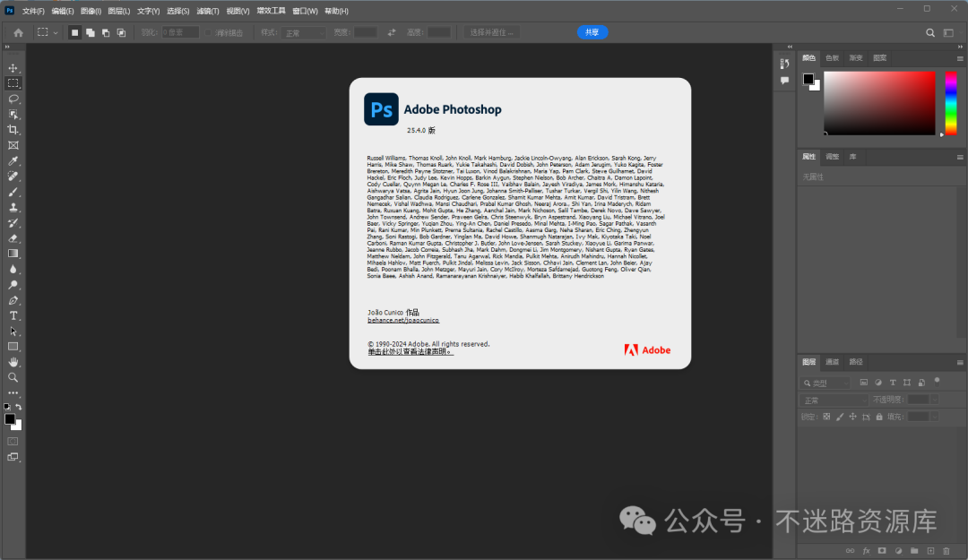Toggle shape layer filter icon

pos(907,383)
